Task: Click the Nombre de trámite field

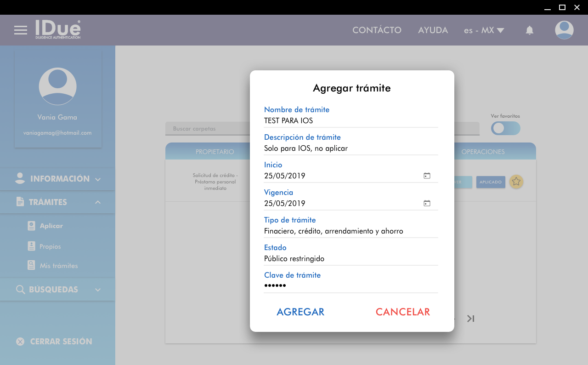Action: pyautogui.click(x=351, y=121)
